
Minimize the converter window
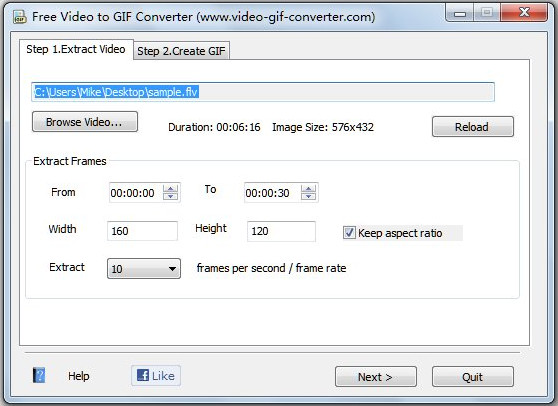click(460, 14)
